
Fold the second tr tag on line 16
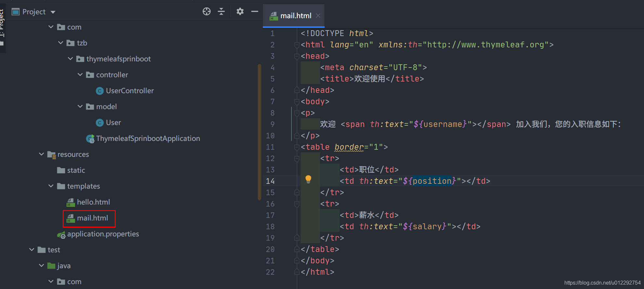click(297, 204)
